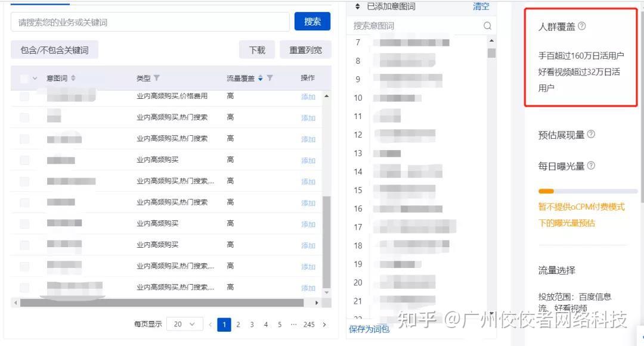Jump to last page 245
This screenshot has width=644, height=346.
tap(309, 325)
